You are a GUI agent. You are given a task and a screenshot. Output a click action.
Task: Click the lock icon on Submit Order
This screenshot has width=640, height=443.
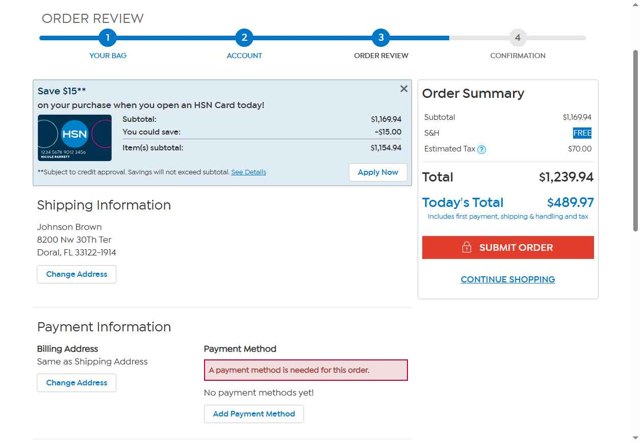pyautogui.click(x=467, y=248)
